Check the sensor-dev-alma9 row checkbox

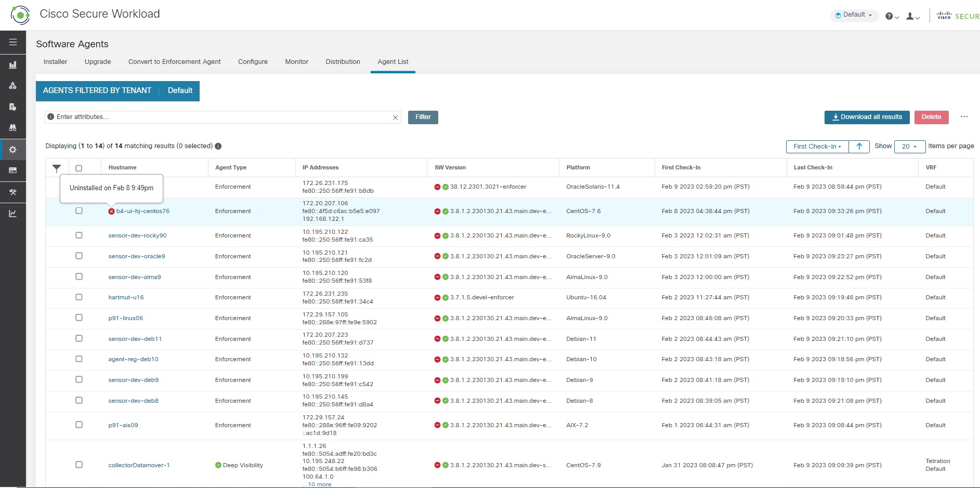[x=79, y=276]
